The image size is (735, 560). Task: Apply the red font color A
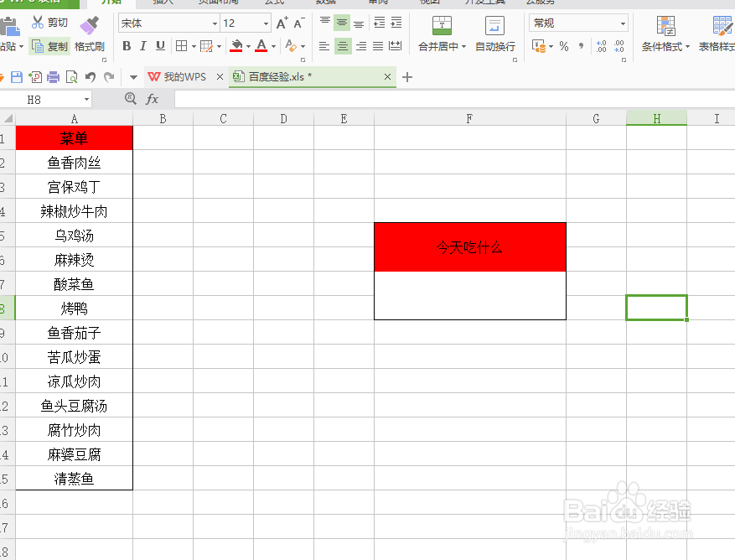click(261, 46)
